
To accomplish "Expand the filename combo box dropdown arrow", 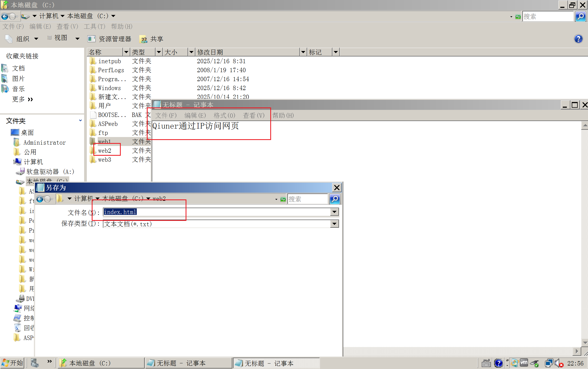I will (335, 212).
